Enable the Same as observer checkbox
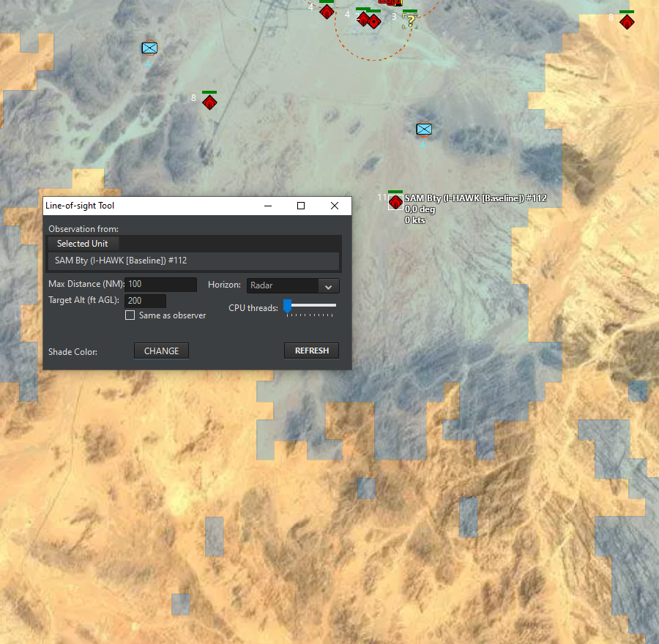Screen dimensions: 659x644 click(130, 315)
